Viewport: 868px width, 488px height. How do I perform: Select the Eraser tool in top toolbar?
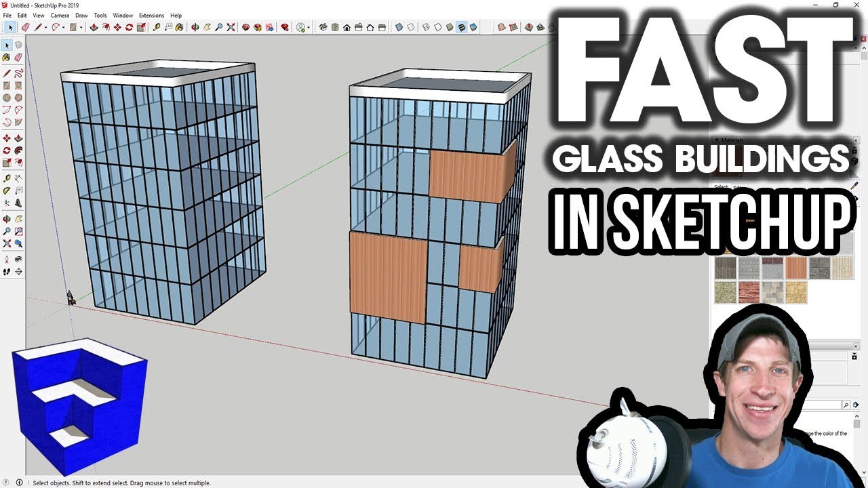pos(26,27)
